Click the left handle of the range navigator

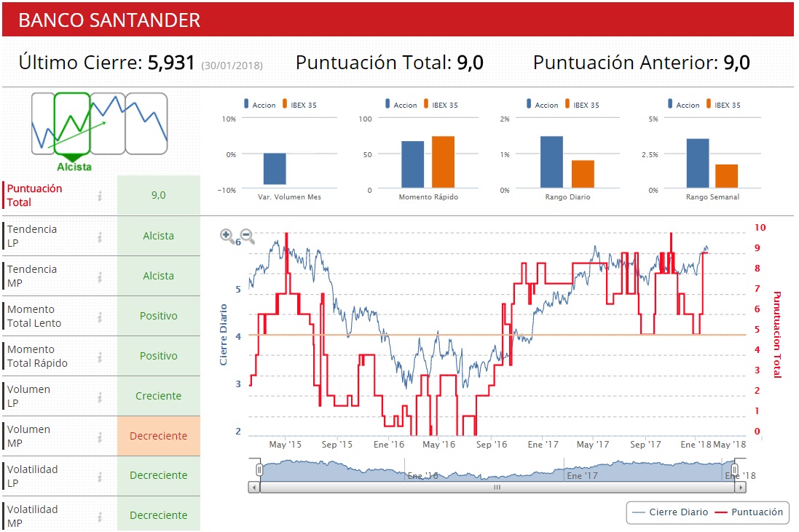pyautogui.click(x=259, y=469)
